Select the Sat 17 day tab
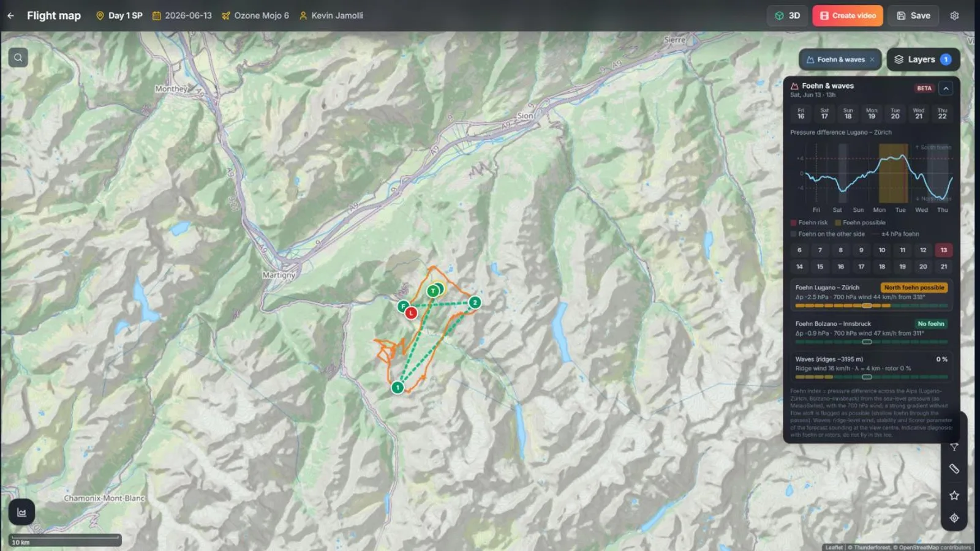Viewport: 980px width, 551px height. pos(824,114)
